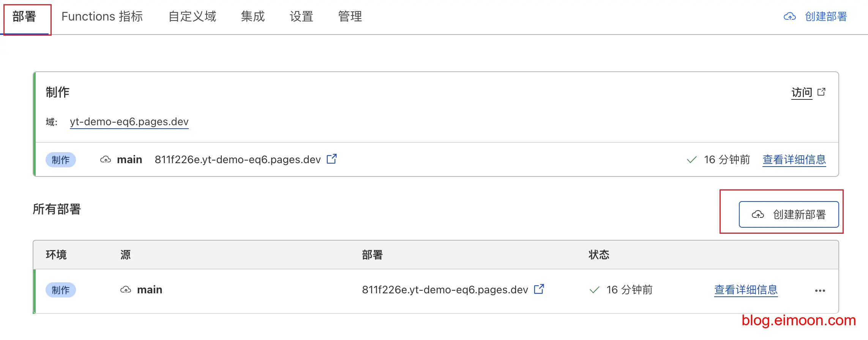Click external link icon beside 访问
The height and width of the screenshot is (340, 868).
[821, 92]
